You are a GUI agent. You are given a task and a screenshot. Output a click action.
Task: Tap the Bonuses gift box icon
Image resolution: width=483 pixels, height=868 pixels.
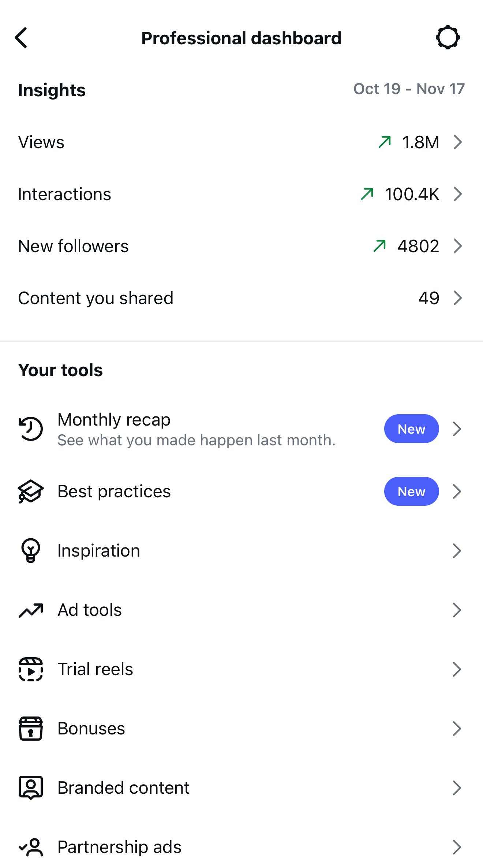[31, 729]
